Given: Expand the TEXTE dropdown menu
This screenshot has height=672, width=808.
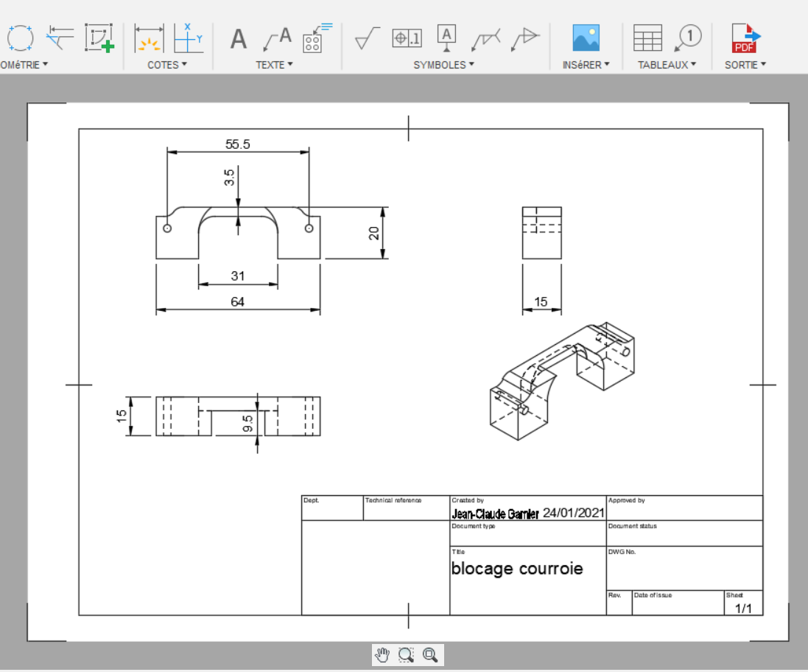Looking at the screenshot, I should (x=274, y=65).
